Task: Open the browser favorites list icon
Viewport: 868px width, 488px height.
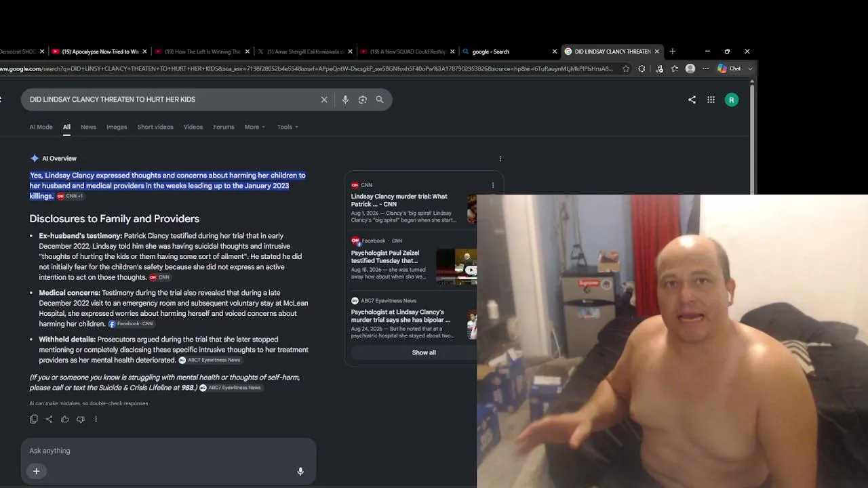Action: point(675,68)
